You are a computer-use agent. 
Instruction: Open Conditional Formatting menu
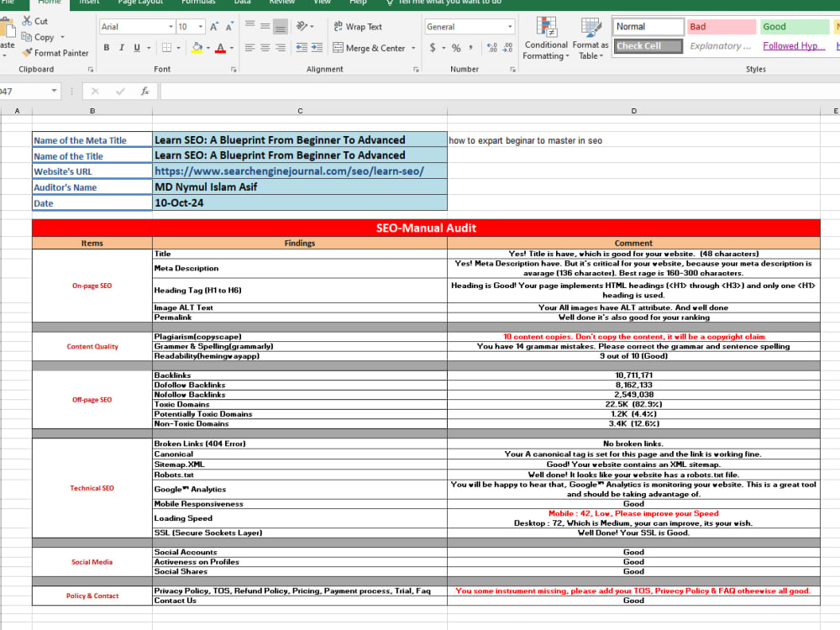546,38
